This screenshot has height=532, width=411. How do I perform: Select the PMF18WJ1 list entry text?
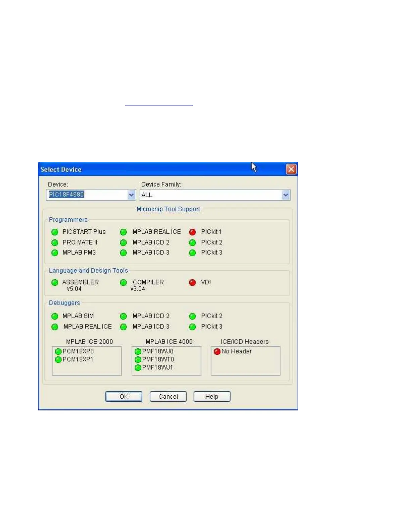click(x=157, y=367)
